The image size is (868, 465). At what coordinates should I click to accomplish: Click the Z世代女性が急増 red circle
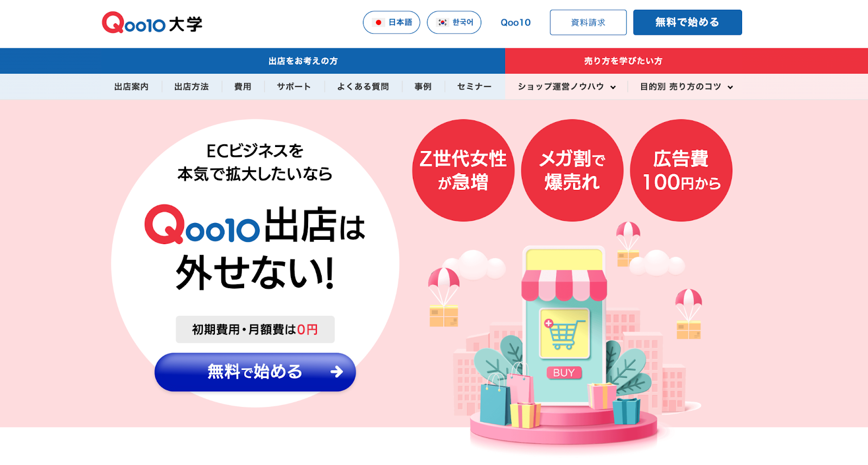click(x=463, y=170)
